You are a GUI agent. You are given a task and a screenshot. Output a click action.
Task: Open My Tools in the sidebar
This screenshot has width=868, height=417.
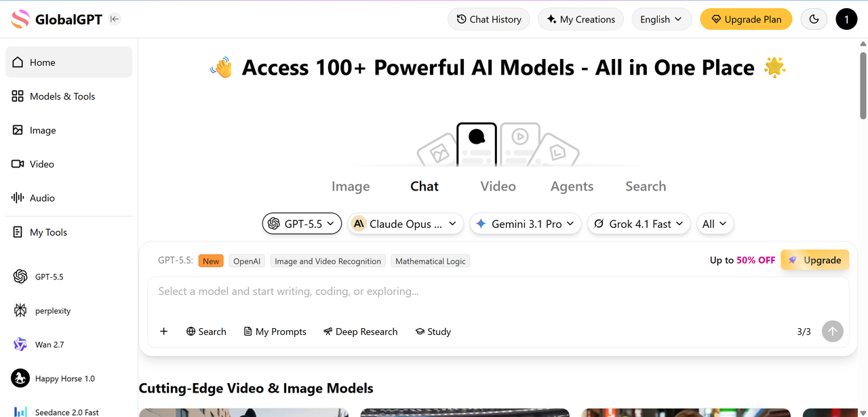69,232
